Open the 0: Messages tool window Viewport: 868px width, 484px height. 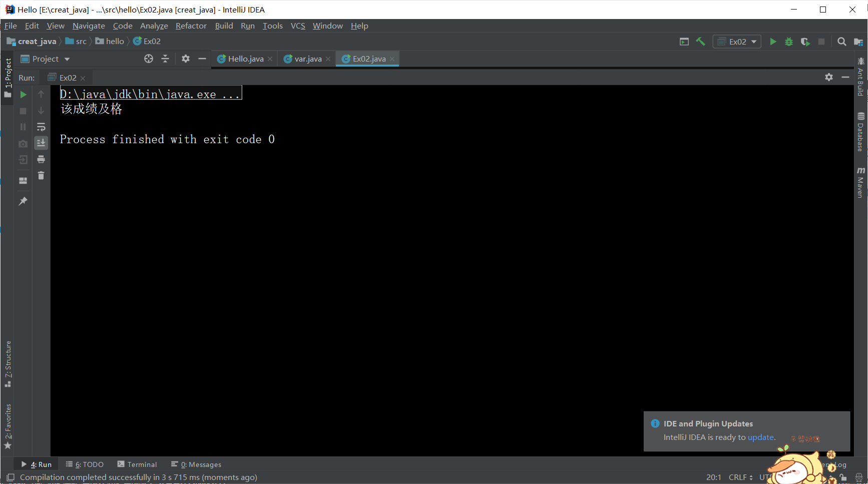(x=196, y=464)
